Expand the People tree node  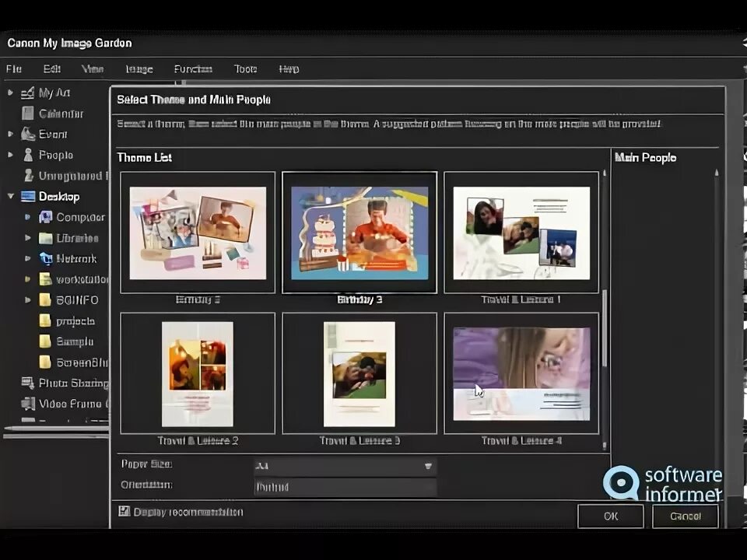(x=10, y=155)
